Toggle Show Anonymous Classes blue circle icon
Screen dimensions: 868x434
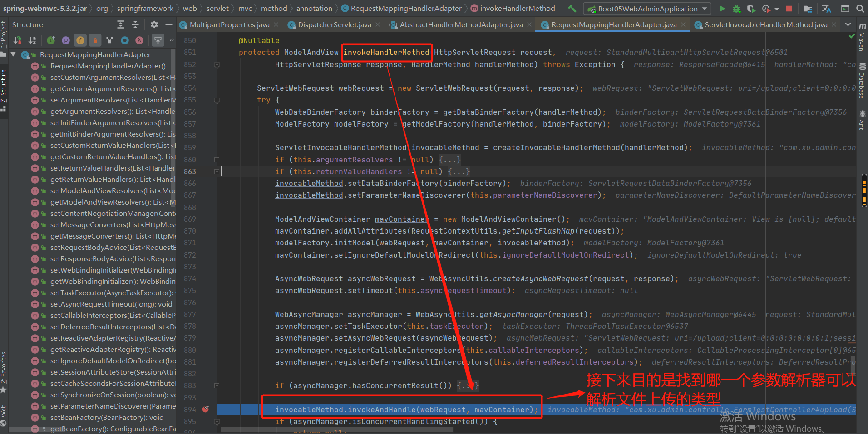click(125, 40)
